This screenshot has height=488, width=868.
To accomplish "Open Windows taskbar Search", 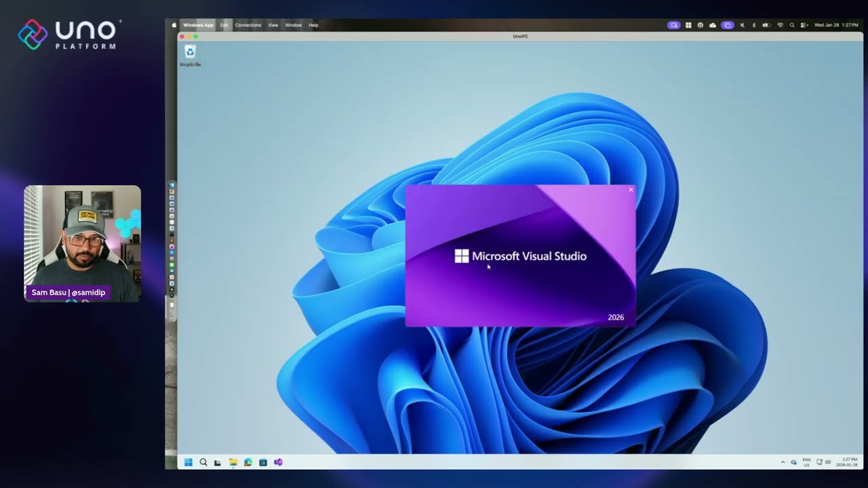I will pos(203,462).
